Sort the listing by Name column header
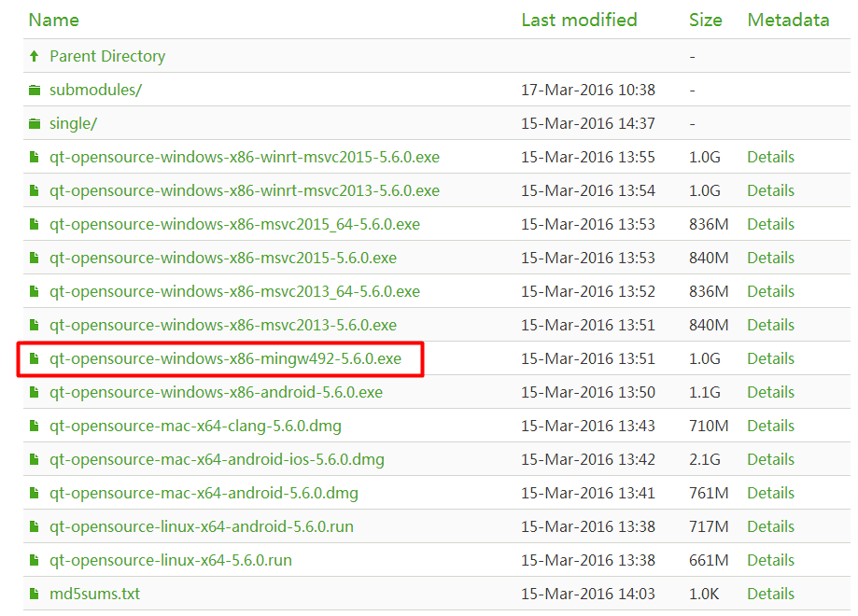 pyautogui.click(x=53, y=20)
